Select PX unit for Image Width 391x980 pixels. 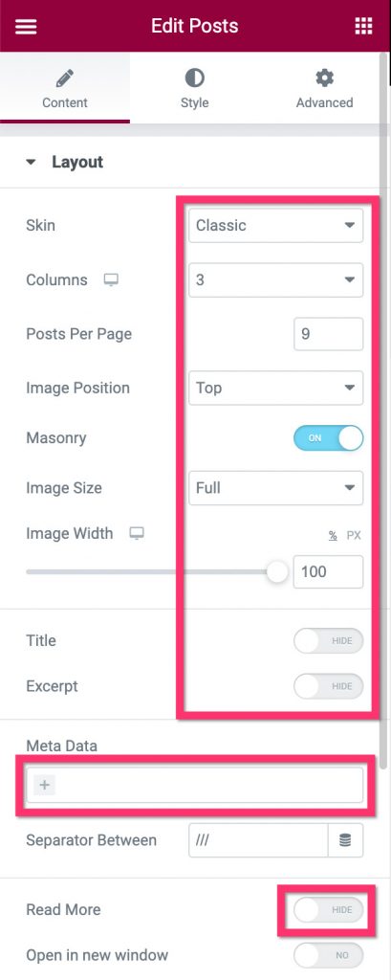[354, 536]
